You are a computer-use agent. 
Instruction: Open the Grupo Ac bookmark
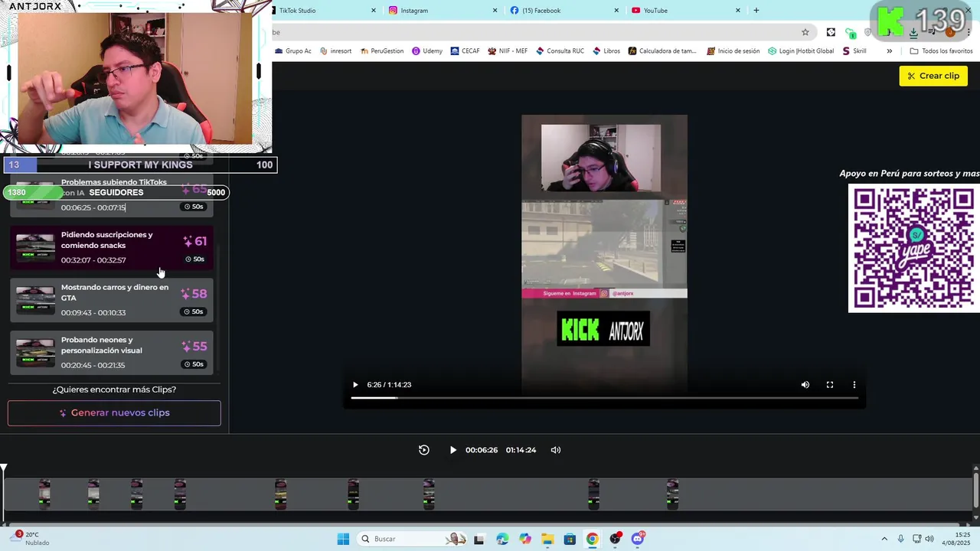click(x=293, y=51)
